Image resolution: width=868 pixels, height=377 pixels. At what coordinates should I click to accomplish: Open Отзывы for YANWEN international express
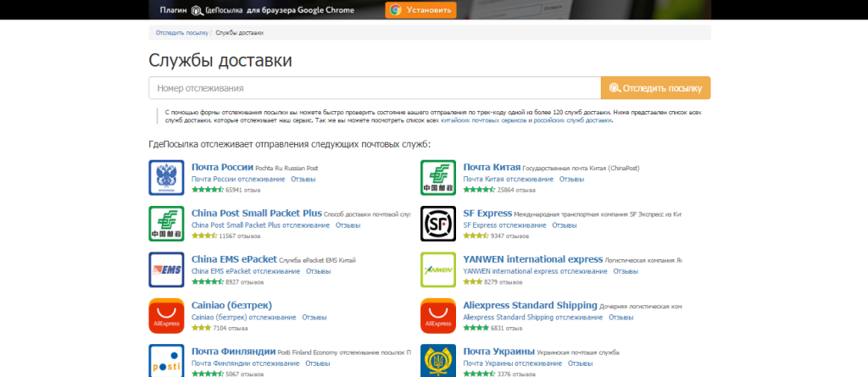click(x=626, y=271)
